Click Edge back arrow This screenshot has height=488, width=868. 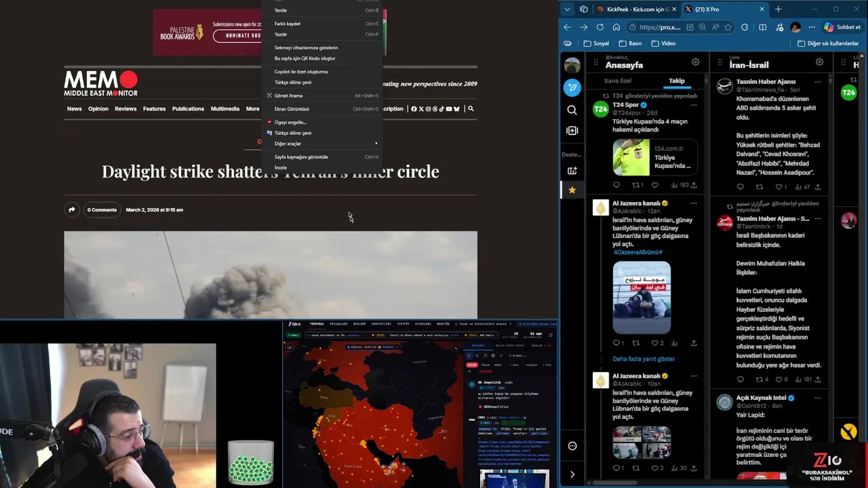point(568,27)
